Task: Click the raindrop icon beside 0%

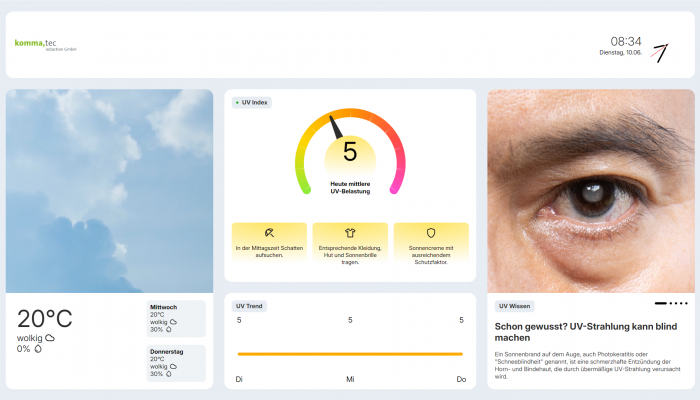Action: tap(38, 349)
